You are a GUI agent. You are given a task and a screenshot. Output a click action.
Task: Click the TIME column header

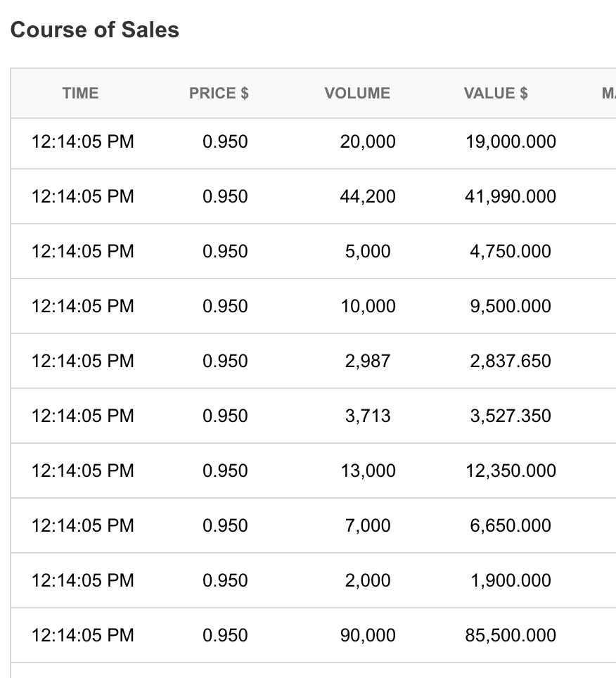point(80,94)
